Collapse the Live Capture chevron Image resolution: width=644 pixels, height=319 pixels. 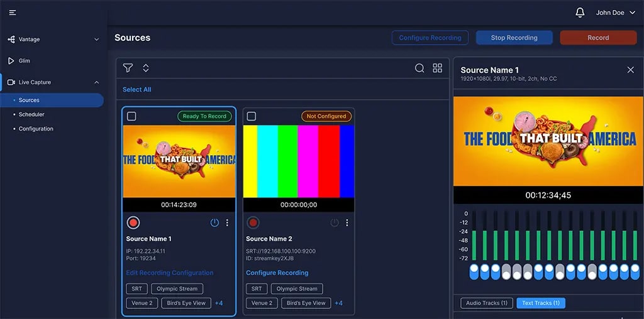[x=96, y=82]
